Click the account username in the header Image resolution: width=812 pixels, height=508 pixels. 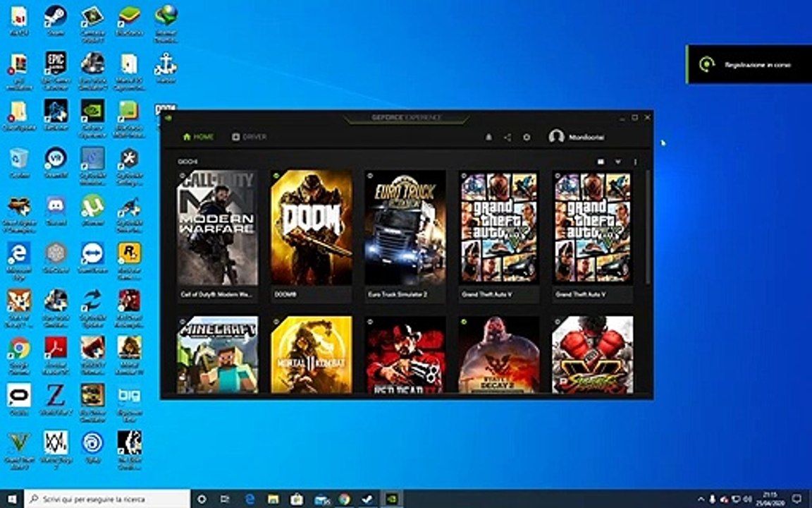[x=586, y=138]
